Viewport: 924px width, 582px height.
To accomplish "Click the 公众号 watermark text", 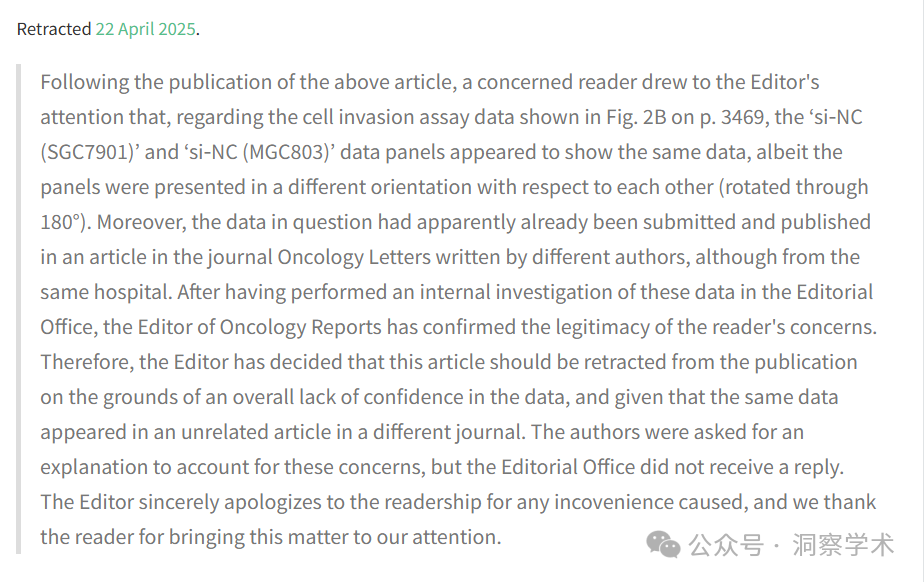I will point(726,545).
